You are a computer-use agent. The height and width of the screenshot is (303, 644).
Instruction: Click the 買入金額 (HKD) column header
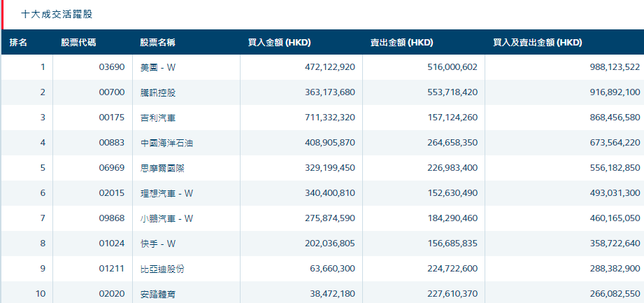279,43
